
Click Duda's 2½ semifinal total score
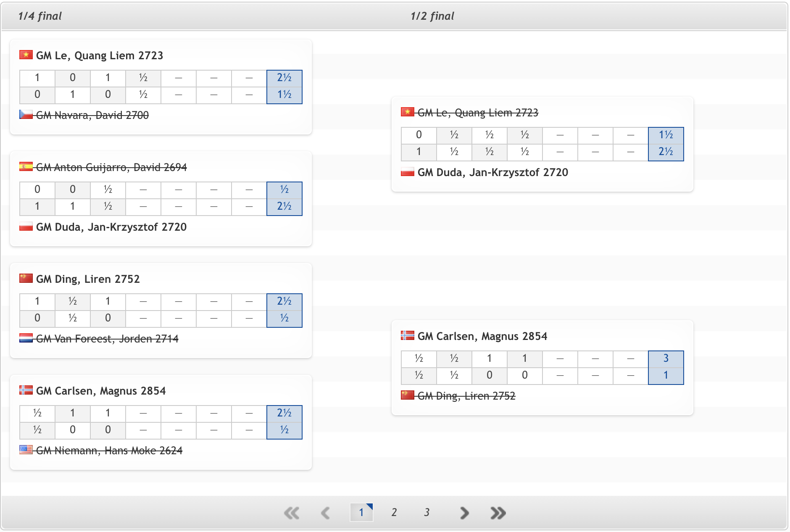coord(666,152)
